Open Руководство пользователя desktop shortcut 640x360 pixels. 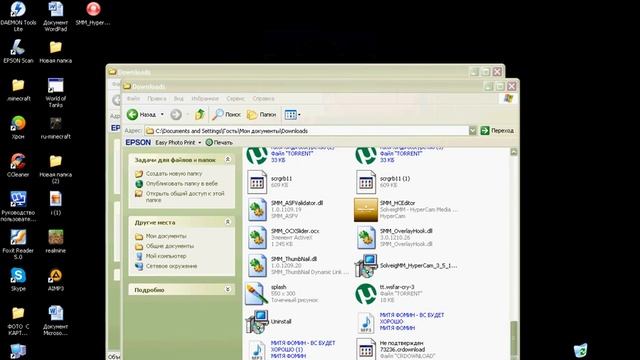(18, 207)
